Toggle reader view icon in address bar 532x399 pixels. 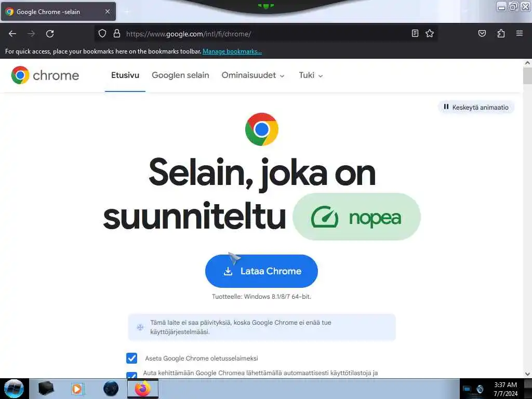point(415,33)
